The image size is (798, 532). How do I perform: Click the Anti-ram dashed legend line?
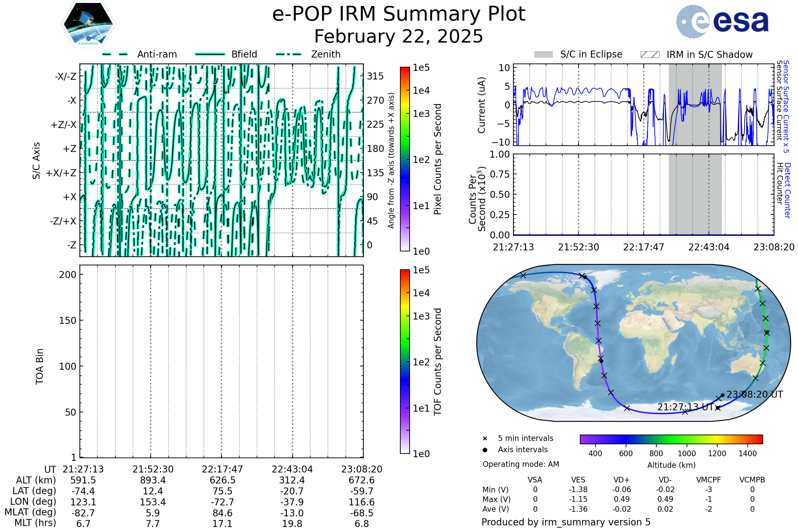[115, 54]
